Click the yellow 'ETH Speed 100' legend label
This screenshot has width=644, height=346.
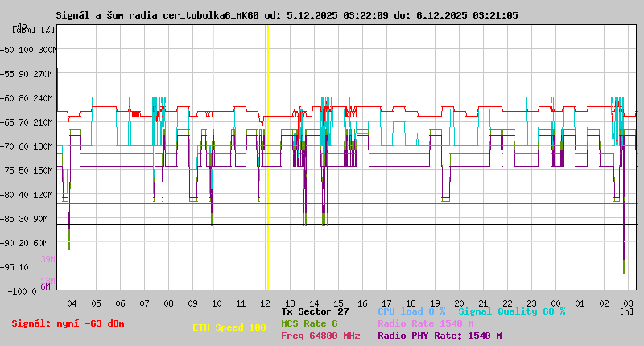pyautogui.click(x=229, y=327)
